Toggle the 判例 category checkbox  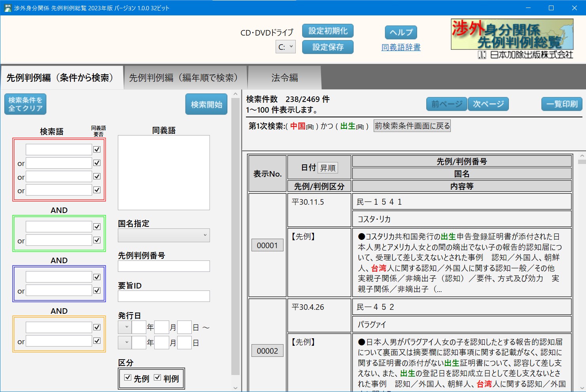pos(157,377)
